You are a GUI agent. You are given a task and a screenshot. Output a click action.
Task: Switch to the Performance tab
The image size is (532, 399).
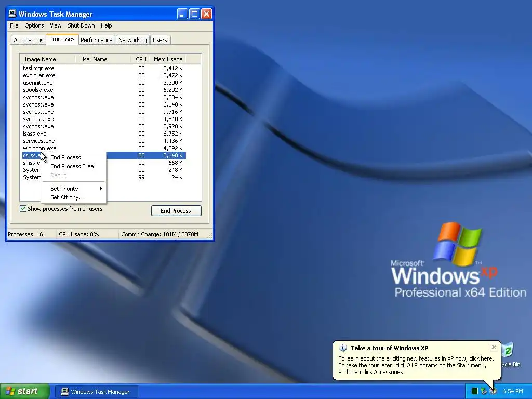(x=96, y=40)
